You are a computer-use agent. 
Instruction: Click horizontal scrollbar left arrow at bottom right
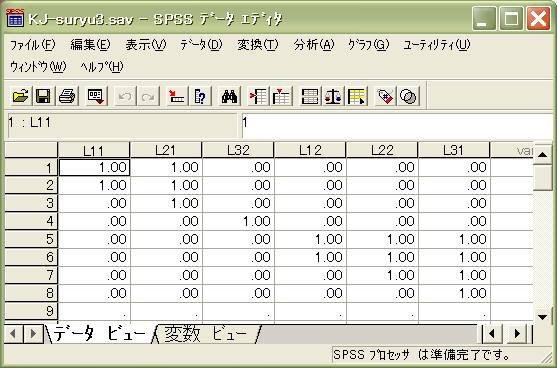492,334
